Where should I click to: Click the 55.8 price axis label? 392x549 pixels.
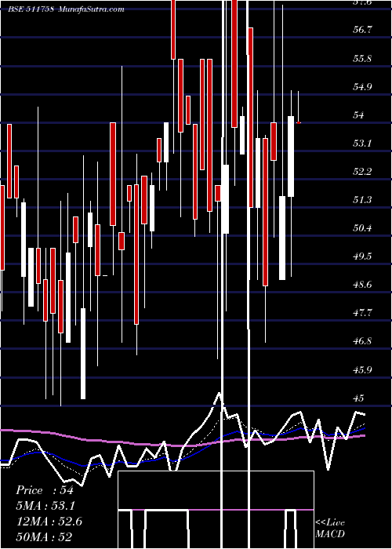pyautogui.click(x=364, y=58)
